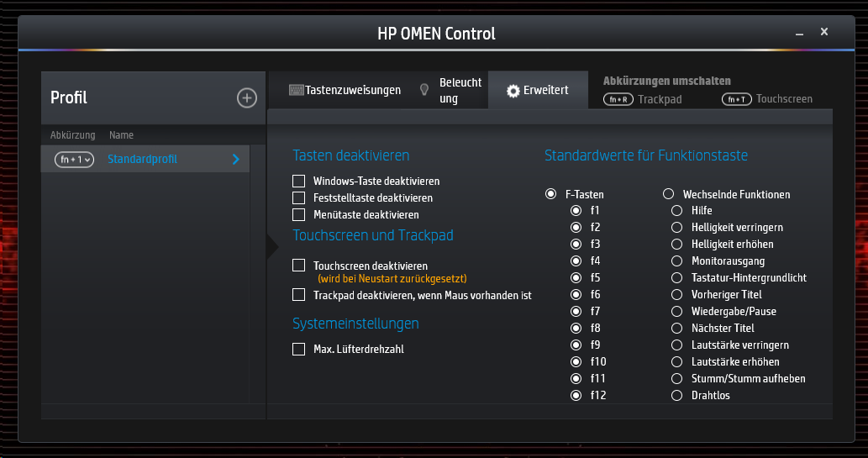Click the Abkürzungen umschalten label

(x=667, y=81)
